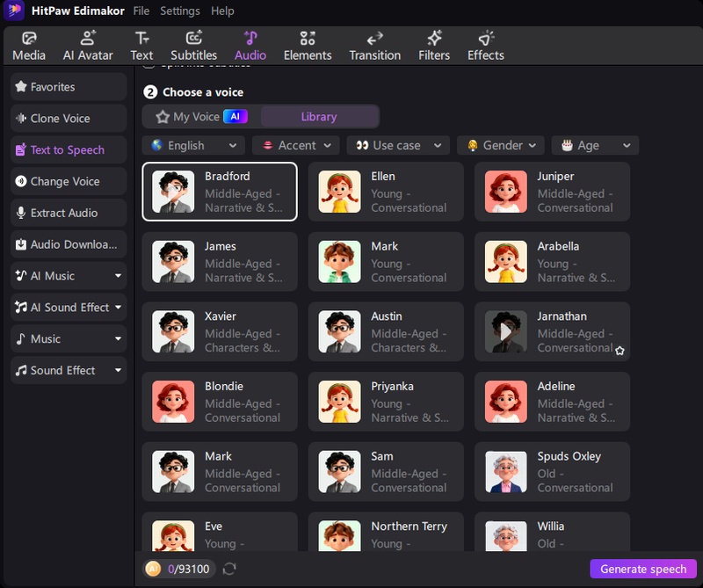Select the Xavier voice card
The height and width of the screenshot is (588, 703).
220,331
